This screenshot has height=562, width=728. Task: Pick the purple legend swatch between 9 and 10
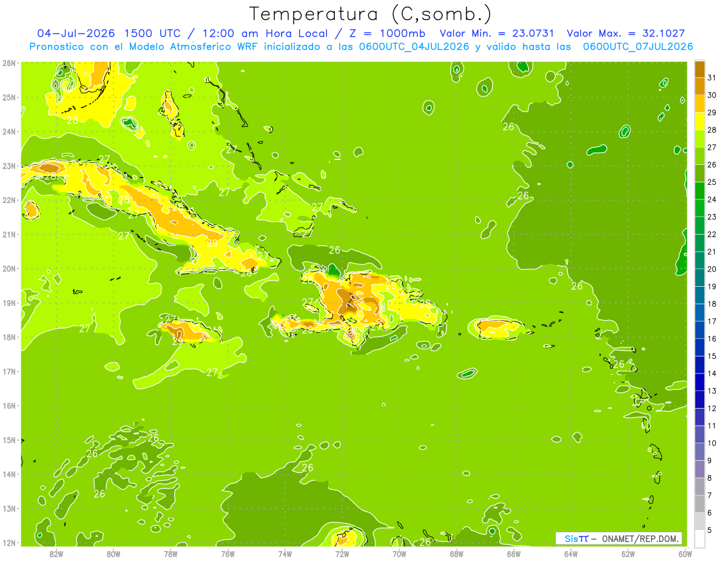coord(699,452)
